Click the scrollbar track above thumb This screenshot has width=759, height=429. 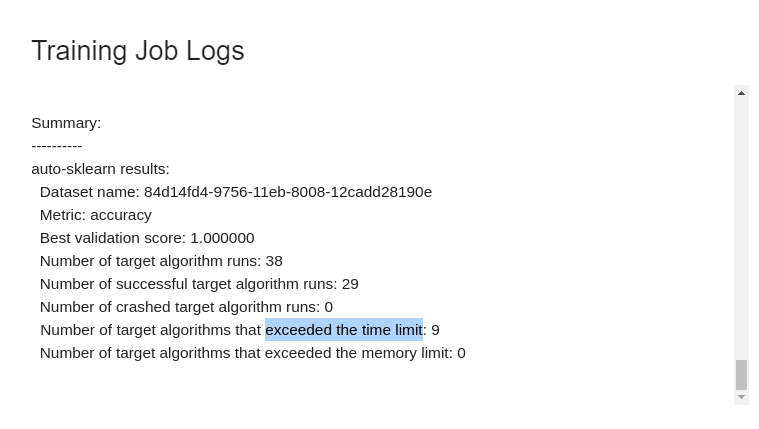[741, 230]
